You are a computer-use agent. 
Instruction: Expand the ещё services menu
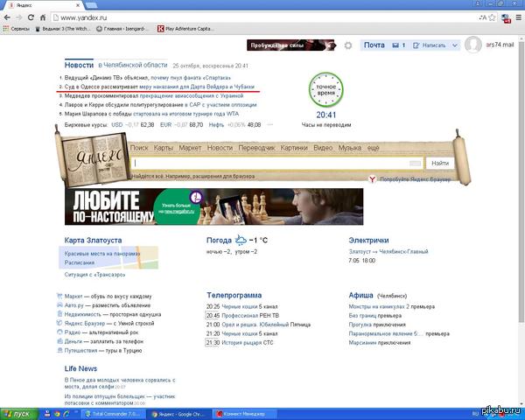[373, 148]
